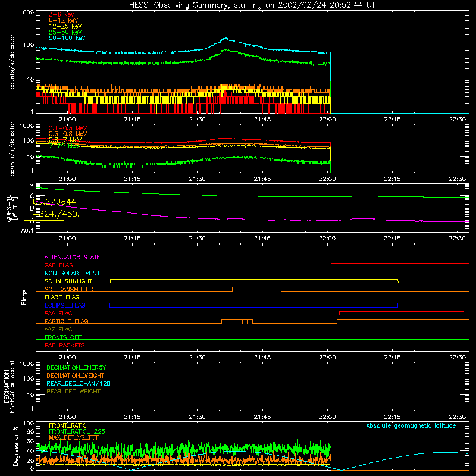Viewport: 476px width, 476px height.
Task: Click the GAP_FLAG label
Action: [58, 265]
